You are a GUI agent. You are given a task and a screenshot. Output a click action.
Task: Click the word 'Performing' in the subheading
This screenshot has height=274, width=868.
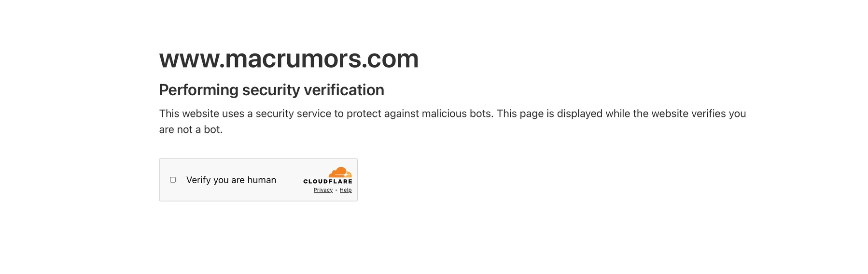point(199,90)
